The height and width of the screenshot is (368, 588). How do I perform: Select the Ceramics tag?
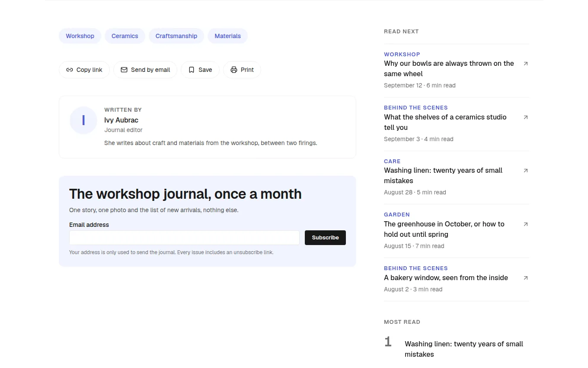125,36
